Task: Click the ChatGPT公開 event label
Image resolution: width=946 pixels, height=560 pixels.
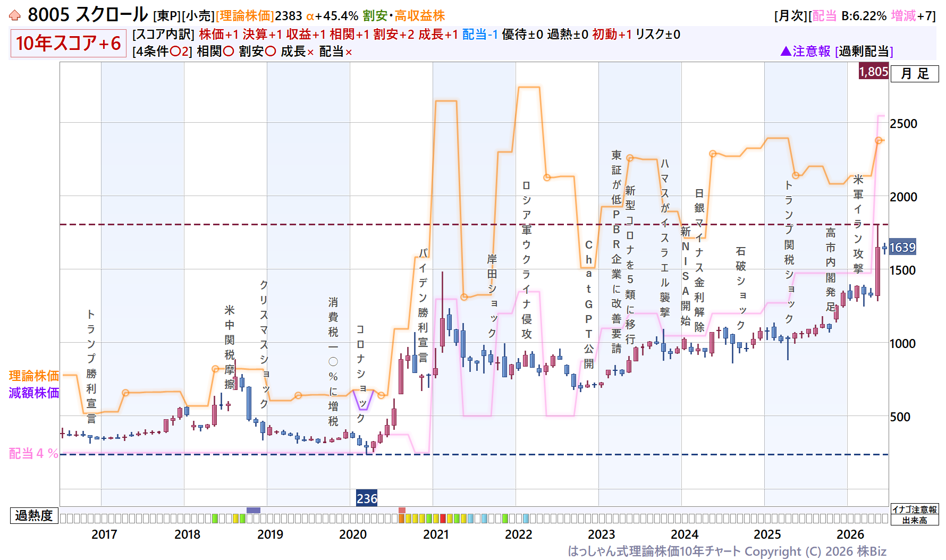Action: [589, 304]
